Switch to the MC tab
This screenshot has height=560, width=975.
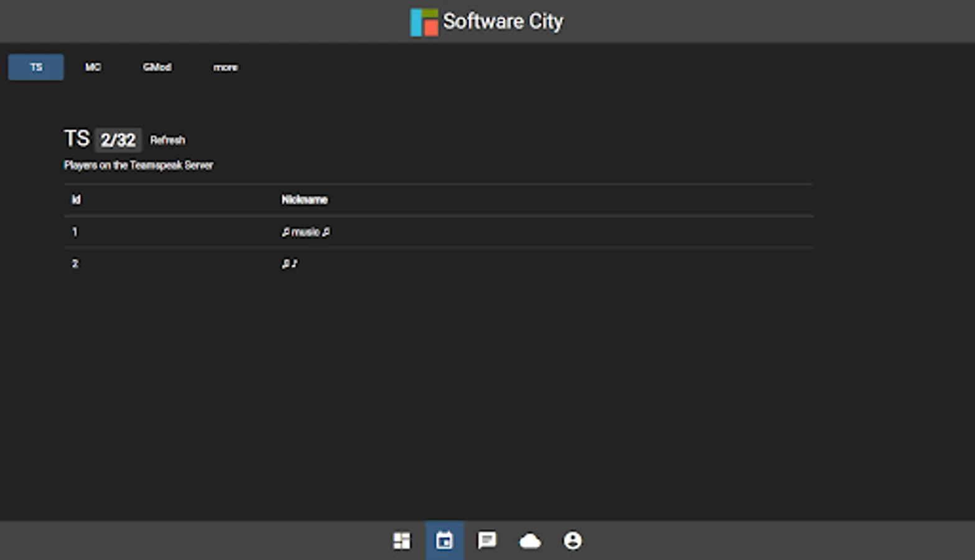click(x=93, y=67)
